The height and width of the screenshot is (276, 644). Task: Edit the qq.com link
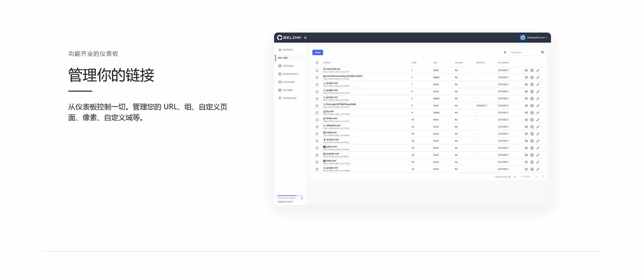tap(538, 113)
